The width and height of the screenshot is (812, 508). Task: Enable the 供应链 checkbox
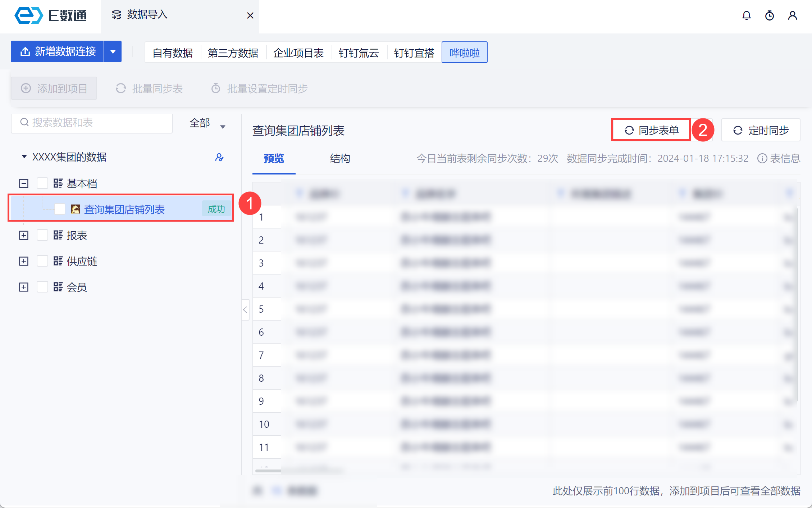(42, 261)
